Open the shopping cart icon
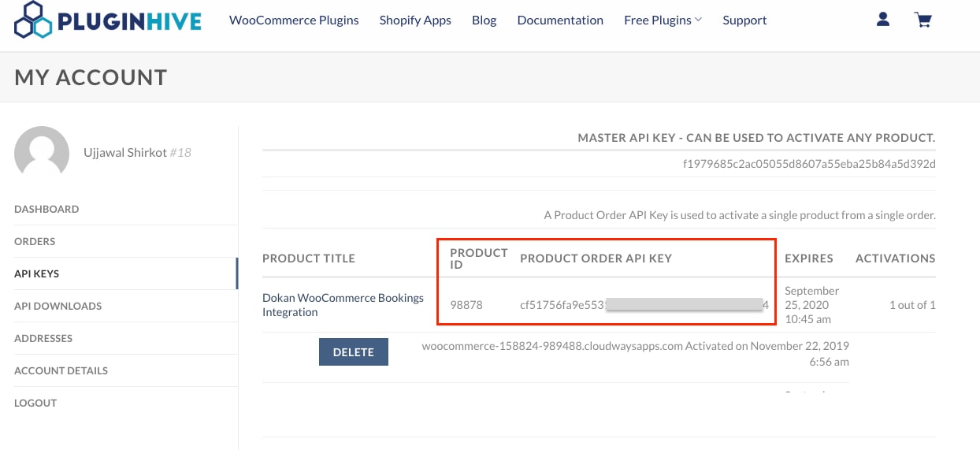Viewport: 980px width, 450px height. pos(923,20)
